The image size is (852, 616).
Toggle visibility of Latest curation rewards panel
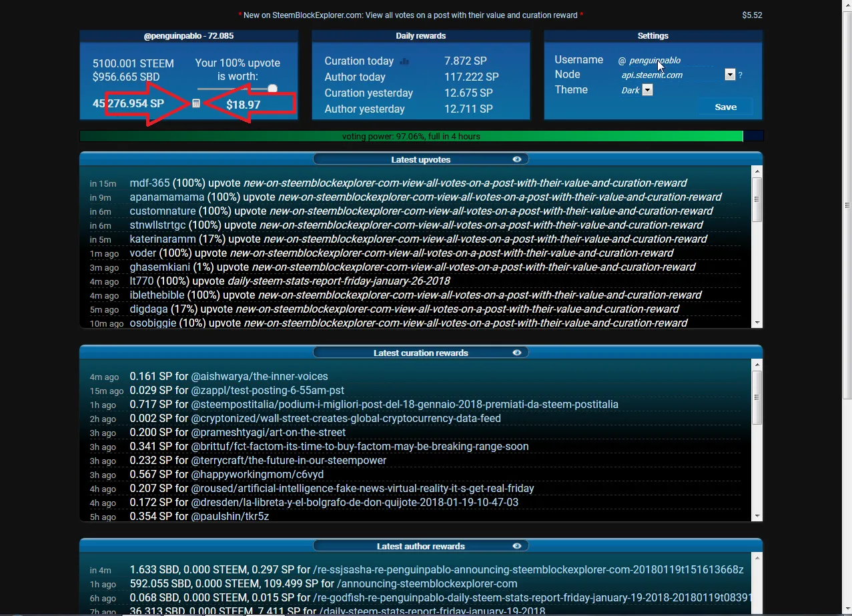[517, 353]
